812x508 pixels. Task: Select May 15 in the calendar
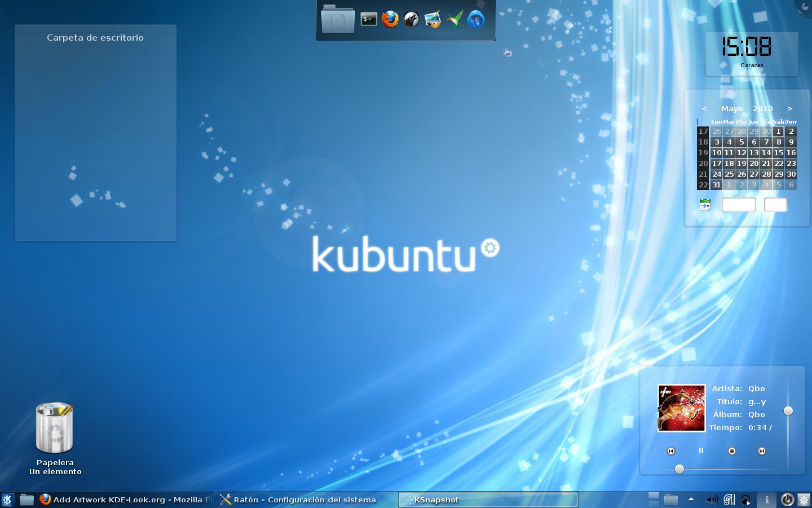point(779,152)
